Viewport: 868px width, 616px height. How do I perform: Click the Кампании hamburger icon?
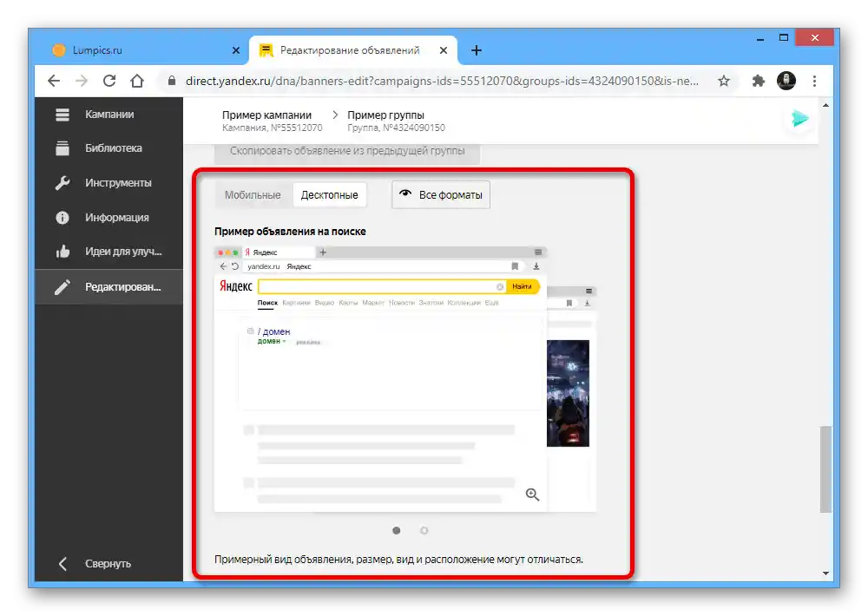pyautogui.click(x=62, y=115)
